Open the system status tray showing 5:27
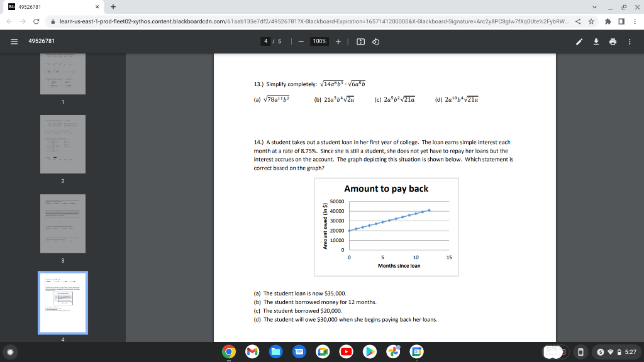 (618, 352)
